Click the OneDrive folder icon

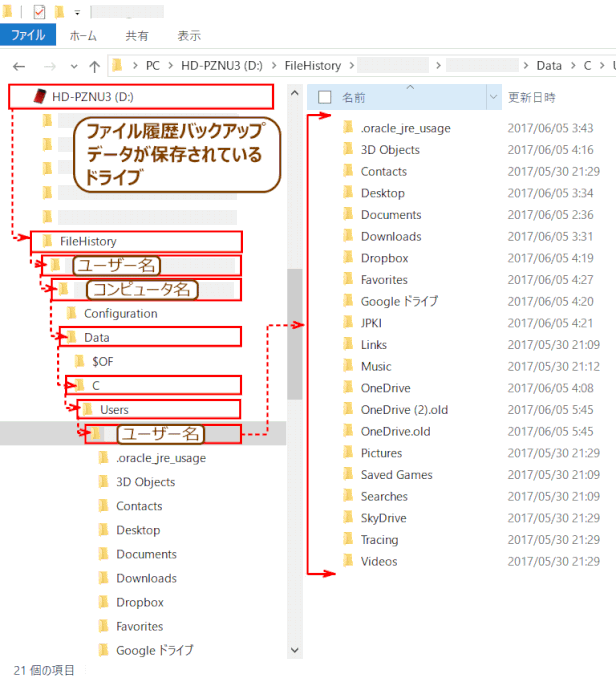[x=348, y=388]
